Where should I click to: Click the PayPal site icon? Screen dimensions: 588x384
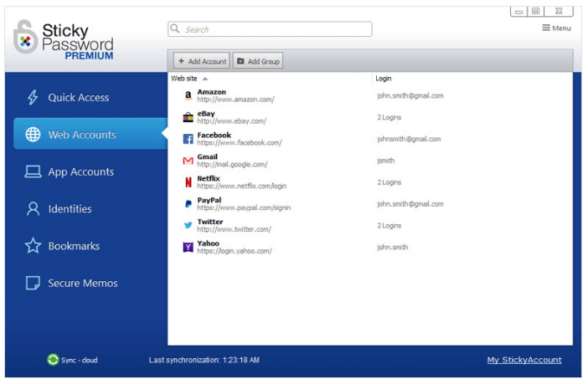(188, 204)
